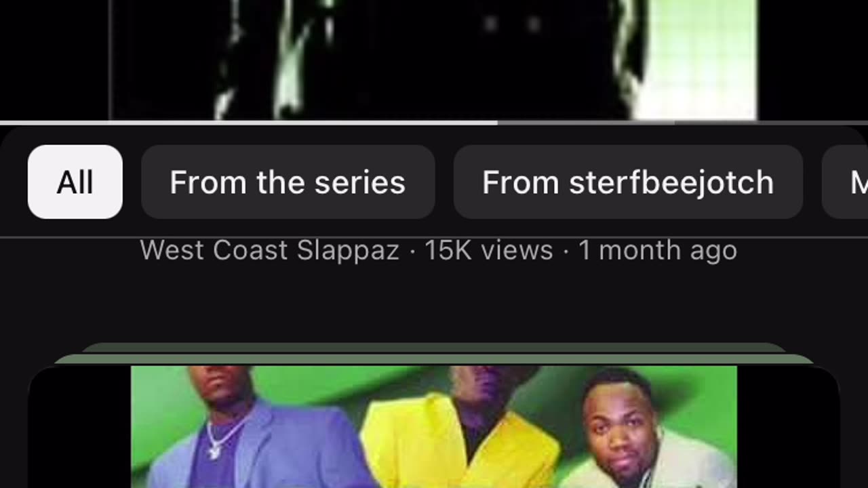The image size is (868, 488).
Task: Seek to the gray buffered section of the progress bar
Action: point(586,123)
